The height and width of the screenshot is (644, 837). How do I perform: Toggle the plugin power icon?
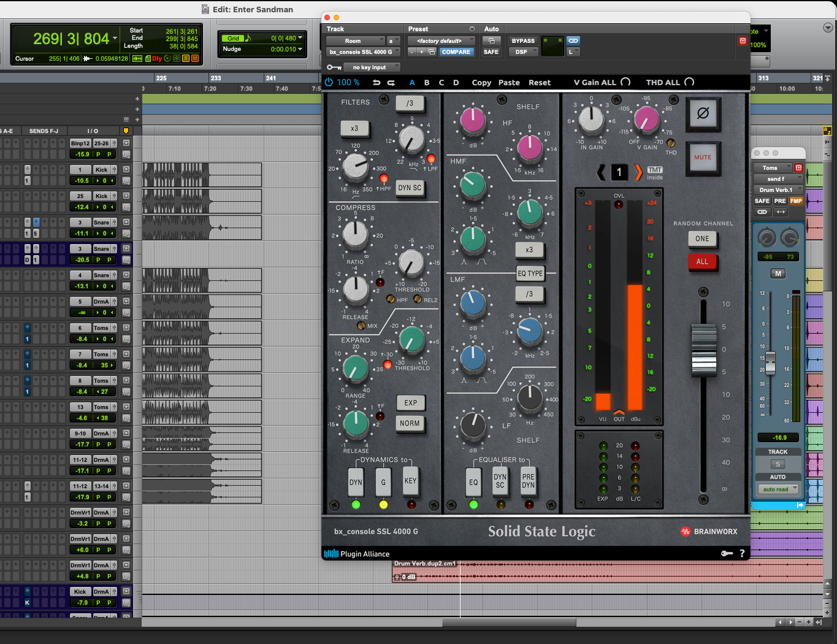click(x=329, y=82)
